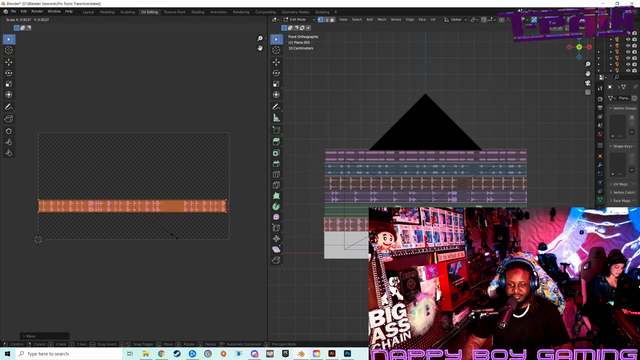
Task: Enable vertex select mode in 3D viewport header
Action: pyautogui.click(x=320, y=20)
